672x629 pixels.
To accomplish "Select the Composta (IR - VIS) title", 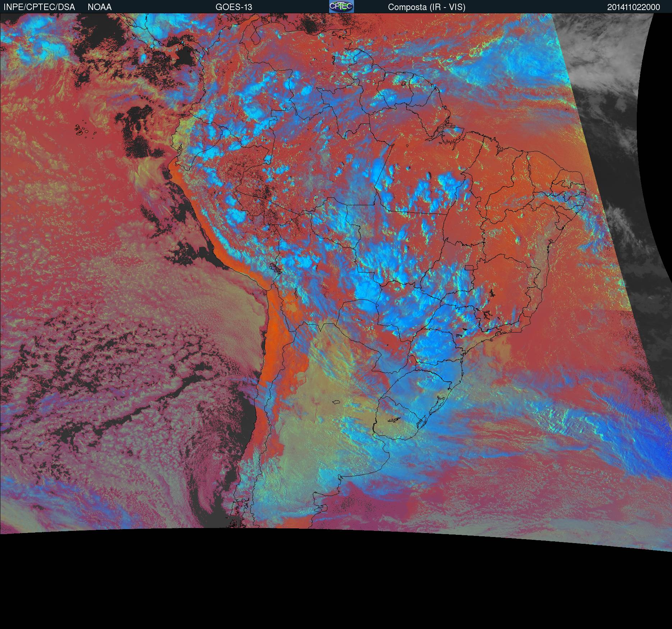I will coord(427,7).
